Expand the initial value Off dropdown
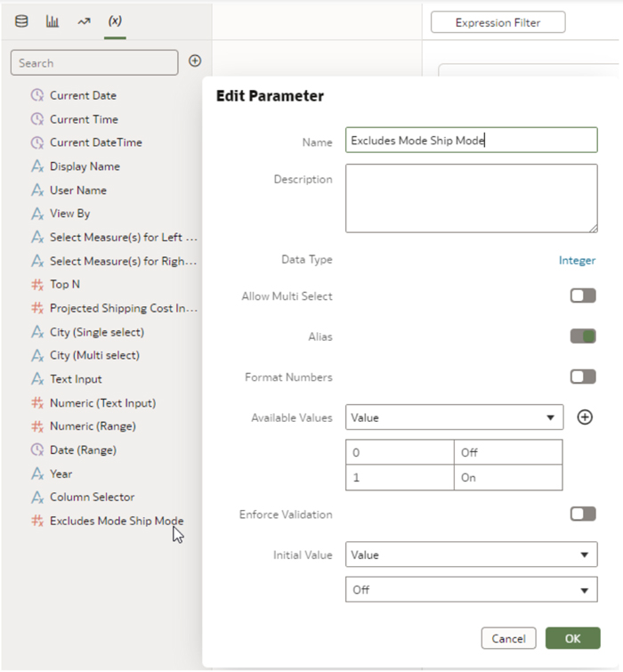 471,590
